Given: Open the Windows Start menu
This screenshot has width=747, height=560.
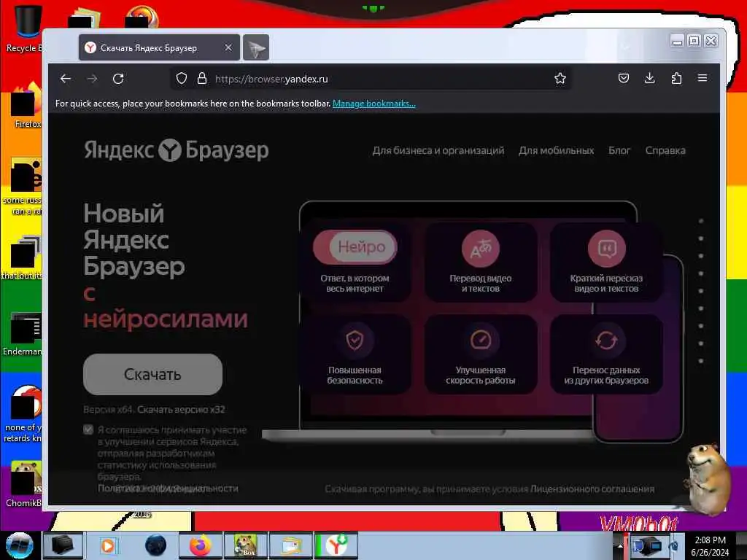Looking at the screenshot, I should pyautogui.click(x=19, y=545).
